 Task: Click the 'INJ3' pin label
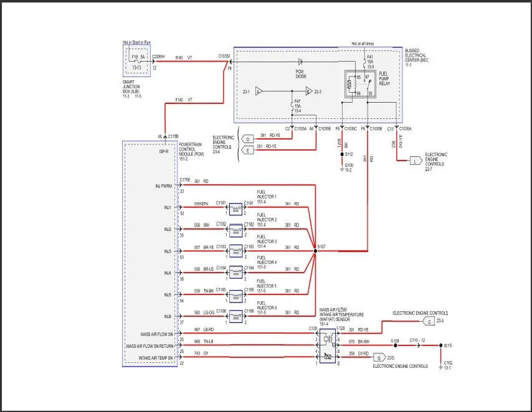click(168, 251)
